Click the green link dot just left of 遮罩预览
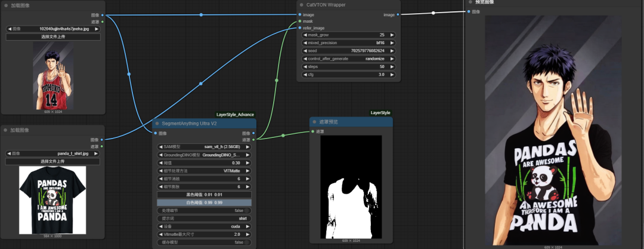Screen dimensions: 644x249 click(x=283, y=136)
